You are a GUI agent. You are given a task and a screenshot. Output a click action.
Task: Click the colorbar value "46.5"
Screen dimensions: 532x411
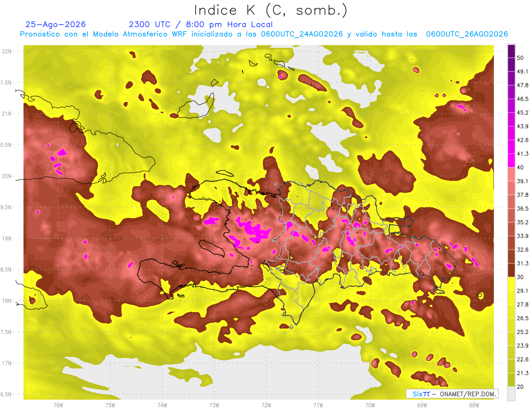[x=523, y=99]
